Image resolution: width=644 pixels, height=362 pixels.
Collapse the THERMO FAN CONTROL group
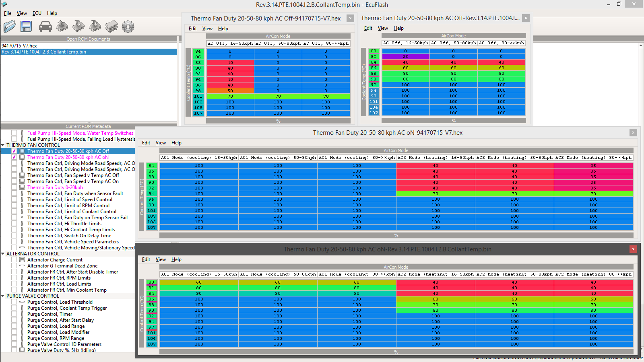[3, 145]
